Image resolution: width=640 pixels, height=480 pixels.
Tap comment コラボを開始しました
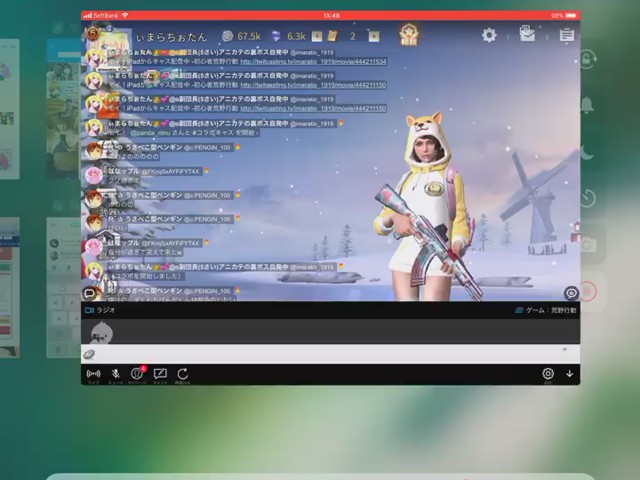(x=146, y=276)
